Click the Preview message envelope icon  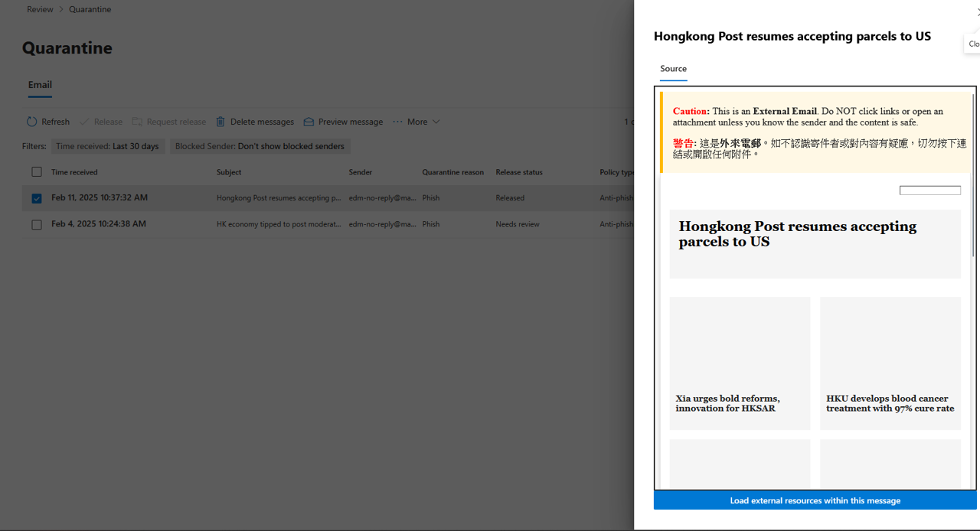(309, 122)
